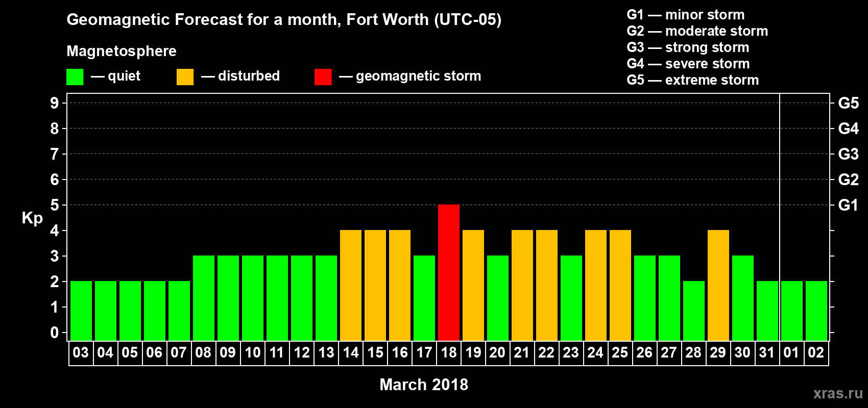This screenshot has width=868, height=408.
Task: Select the orange bar for day 29
Action: 718,285
